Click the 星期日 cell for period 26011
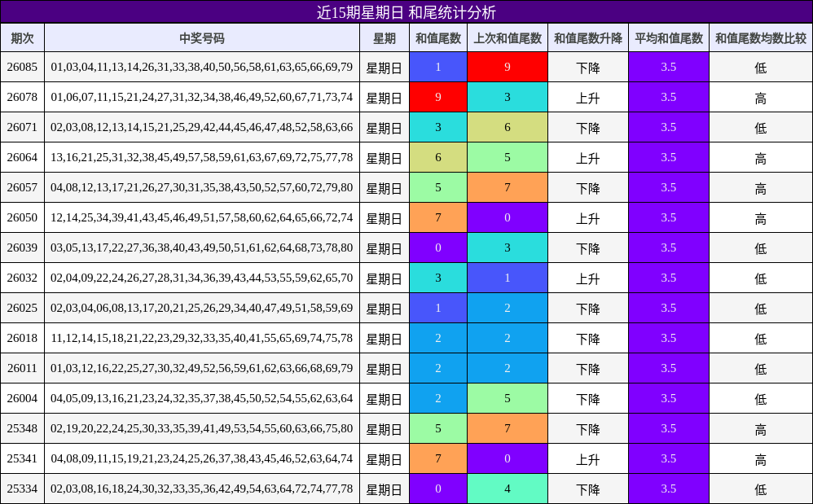 pos(383,368)
